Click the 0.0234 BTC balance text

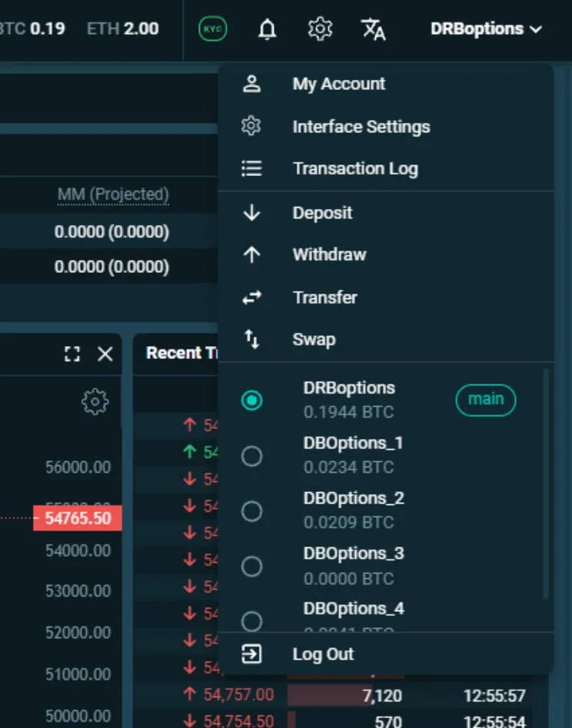(x=349, y=467)
